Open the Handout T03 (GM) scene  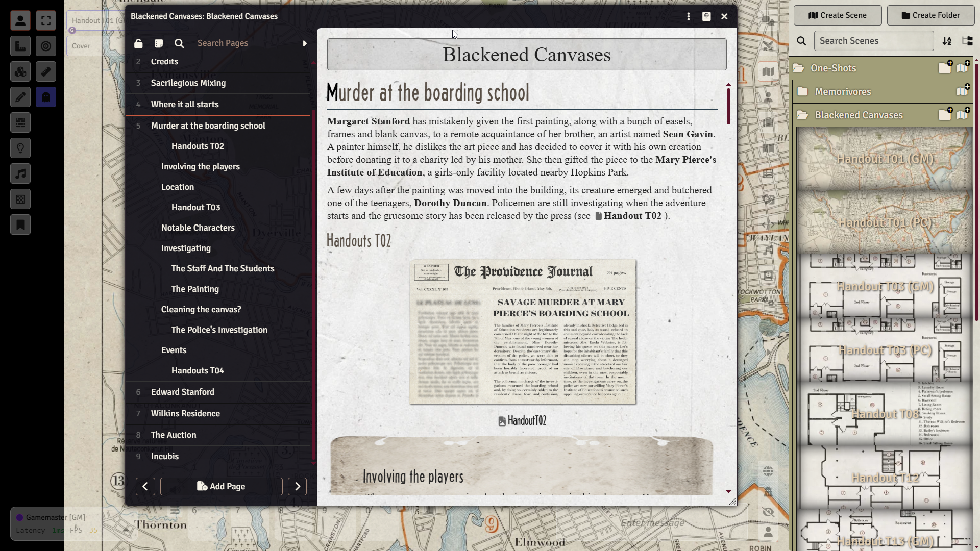tap(885, 286)
